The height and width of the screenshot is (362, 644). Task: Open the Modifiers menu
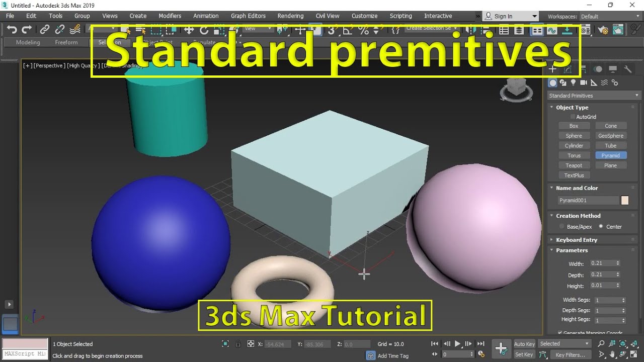tap(170, 16)
